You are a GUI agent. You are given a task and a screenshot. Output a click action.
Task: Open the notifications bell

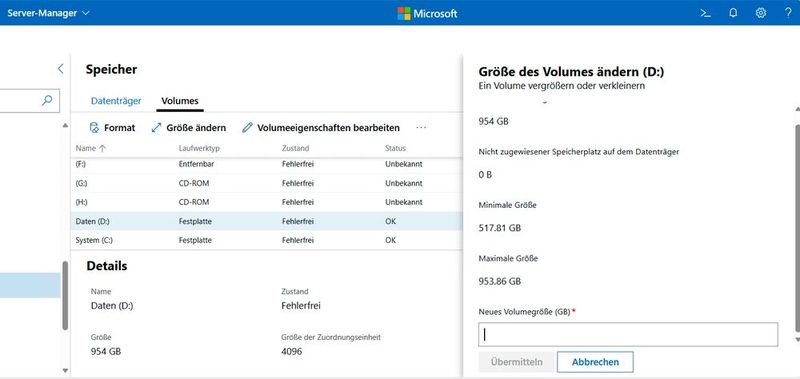coord(733,13)
